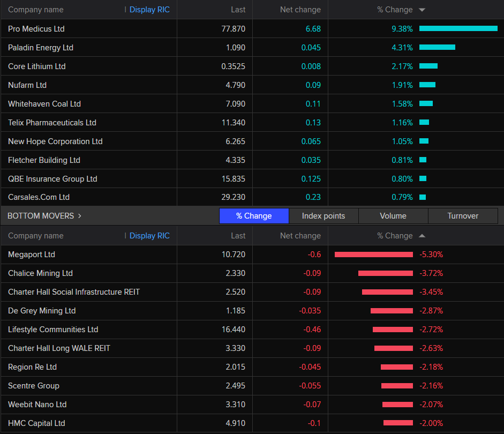Click the red change bar for Megaport
504x434 pixels.
pyautogui.click(x=374, y=255)
